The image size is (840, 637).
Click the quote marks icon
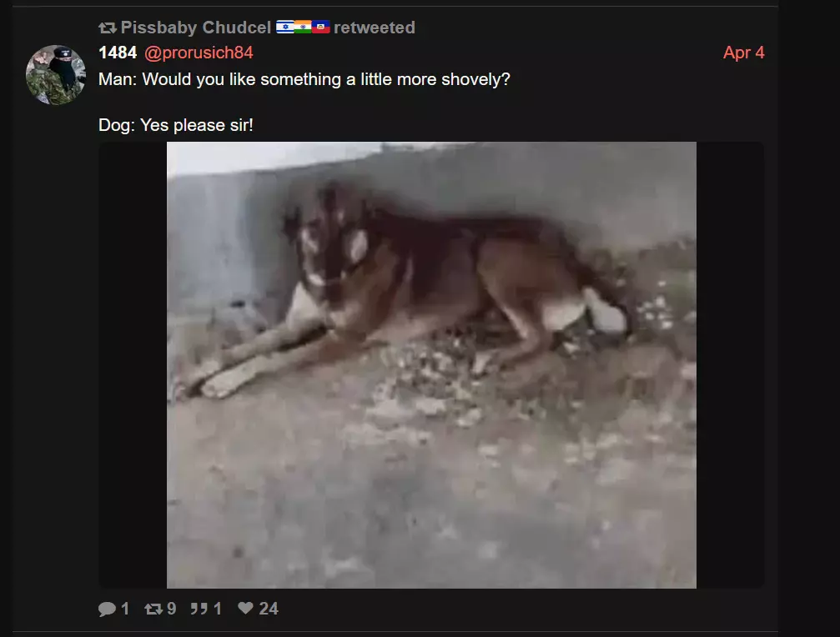199,609
